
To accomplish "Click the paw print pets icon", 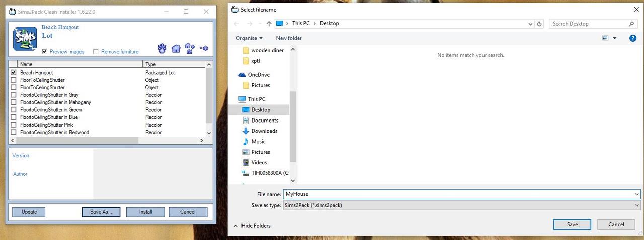I will click(162, 48).
